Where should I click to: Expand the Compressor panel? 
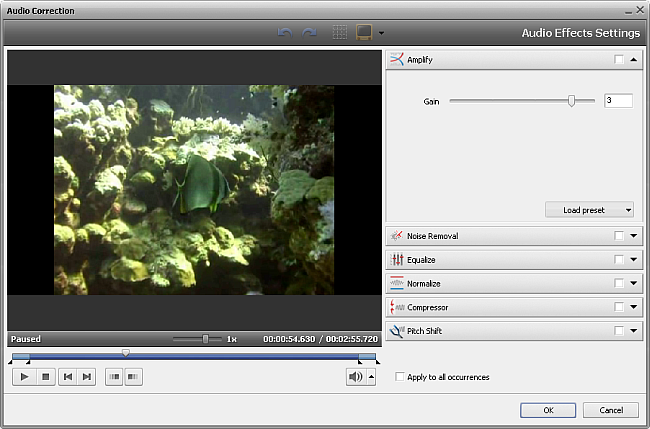tap(633, 307)
